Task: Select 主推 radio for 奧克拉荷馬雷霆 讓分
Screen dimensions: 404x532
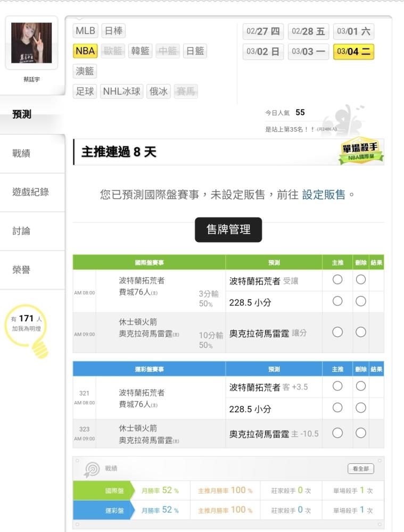Action: pos(337,332)
